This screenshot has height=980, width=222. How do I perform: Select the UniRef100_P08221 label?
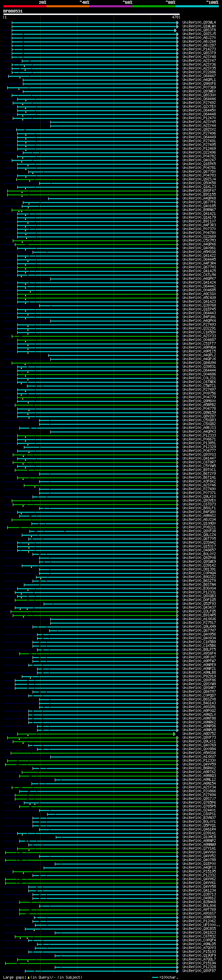point(199,527)
